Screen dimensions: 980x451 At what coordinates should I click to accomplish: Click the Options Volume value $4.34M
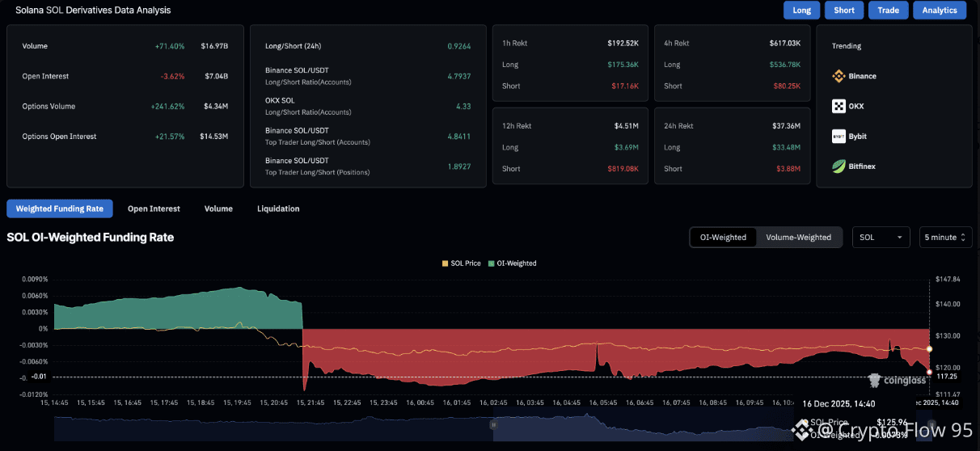[214, 107]
